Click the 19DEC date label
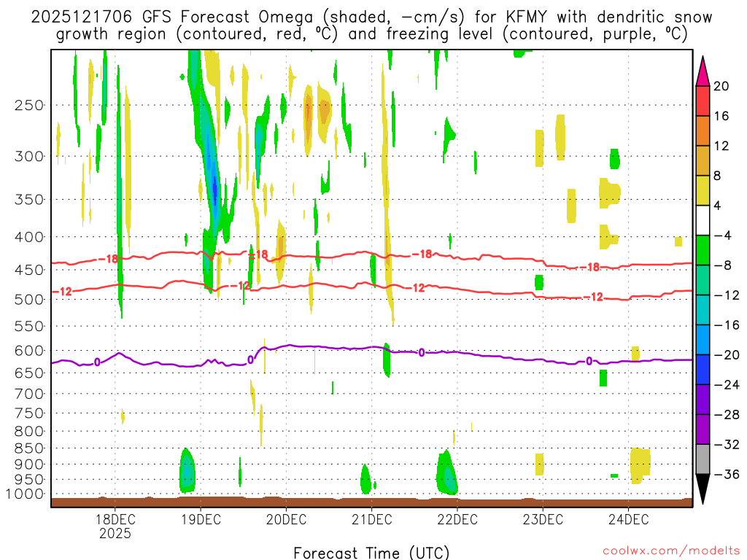This screenshot has width=747, height=560. point(201,519)
